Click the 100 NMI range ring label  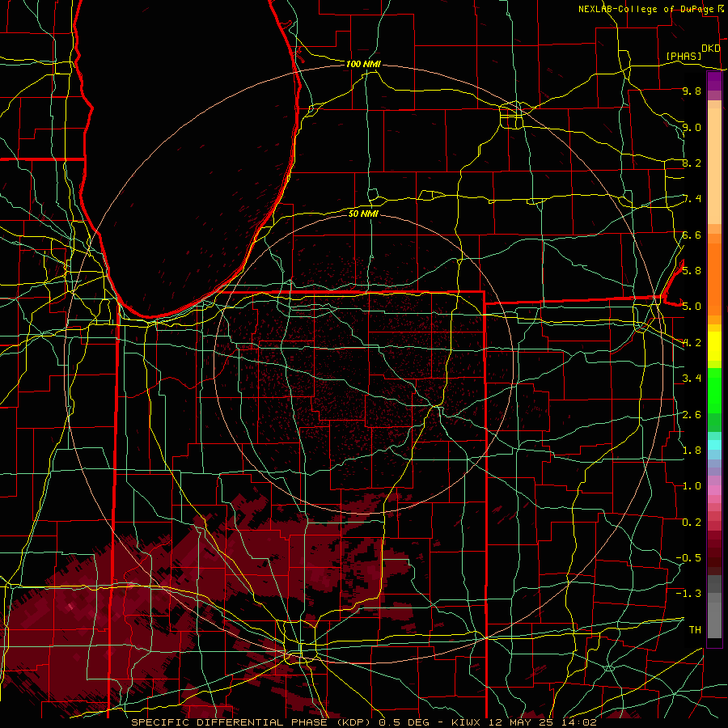click(x=363, y=64)
